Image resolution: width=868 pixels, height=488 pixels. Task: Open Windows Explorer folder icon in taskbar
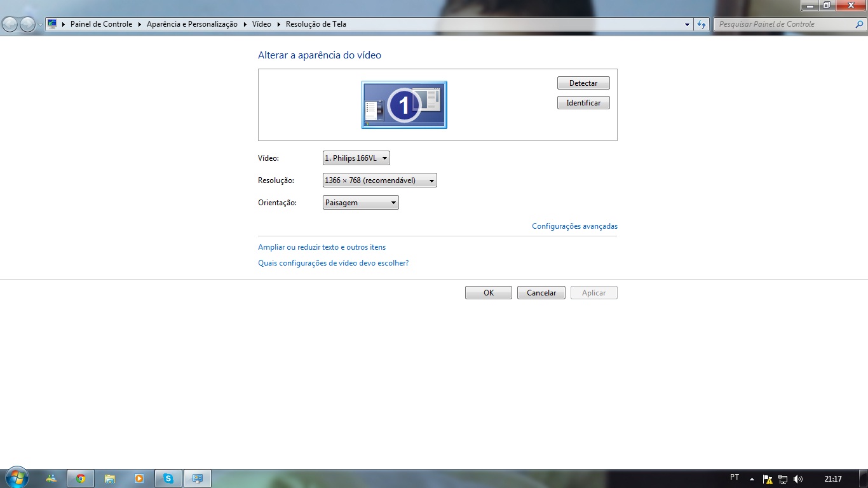tap(110, 478)
